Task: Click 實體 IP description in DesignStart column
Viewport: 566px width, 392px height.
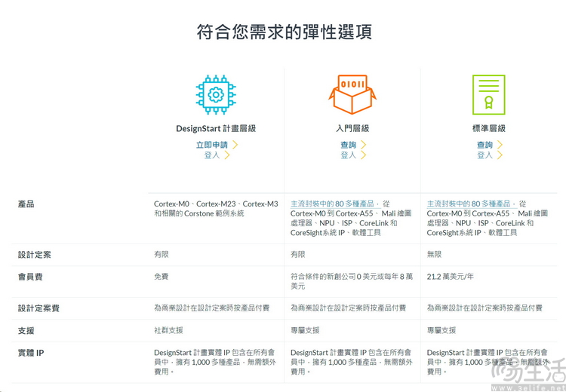Action: [215, 362]
